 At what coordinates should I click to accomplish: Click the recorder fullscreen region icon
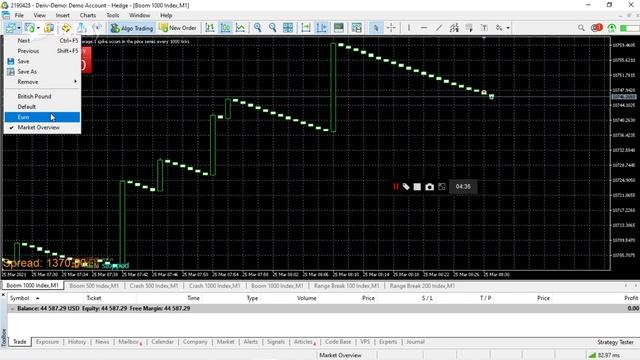(x=442, y=187)
